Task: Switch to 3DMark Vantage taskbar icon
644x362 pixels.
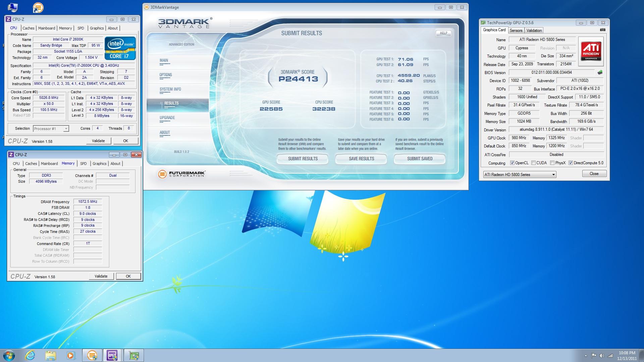Action: click(x=92, y=355)
